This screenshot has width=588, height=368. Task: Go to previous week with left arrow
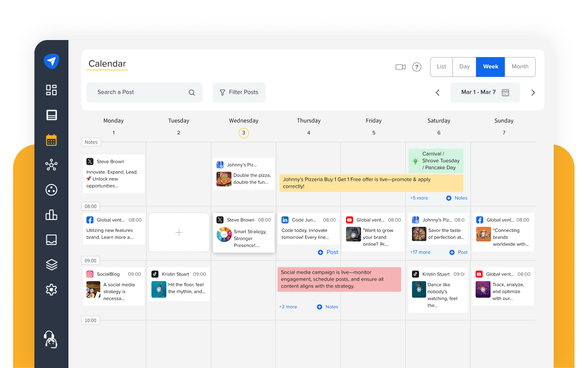click(x=437, y=92)
